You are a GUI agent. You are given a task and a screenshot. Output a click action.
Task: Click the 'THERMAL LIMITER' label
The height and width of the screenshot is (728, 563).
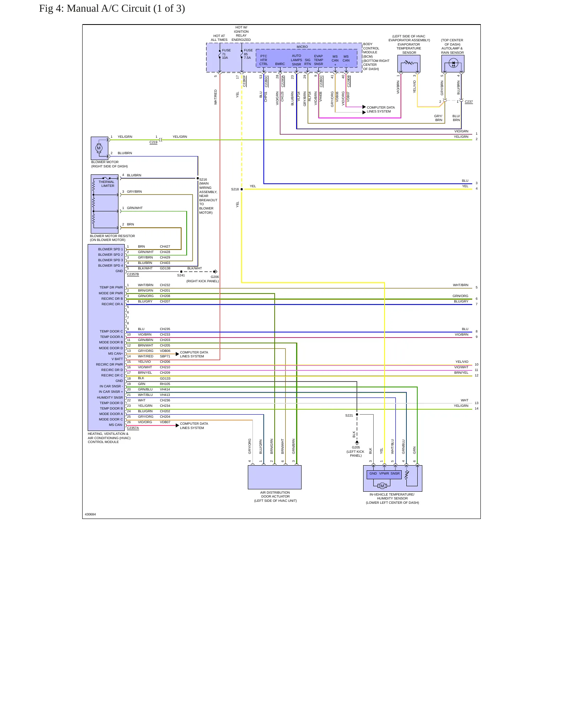click(x=107, y=184)
